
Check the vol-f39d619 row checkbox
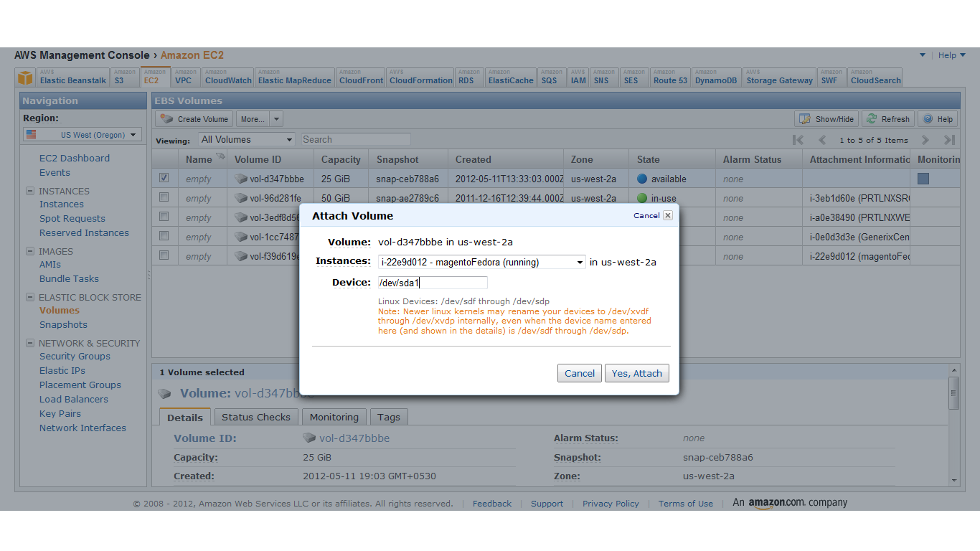pos(164,255)
